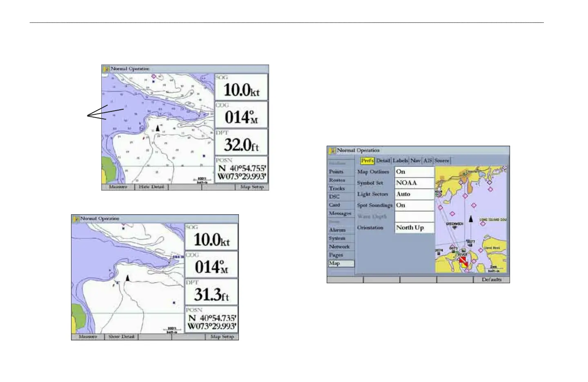Click the boat position arrow on the 32.0 ft chart
The height and width of the screenshot is (382, 588).
(158, 128)
